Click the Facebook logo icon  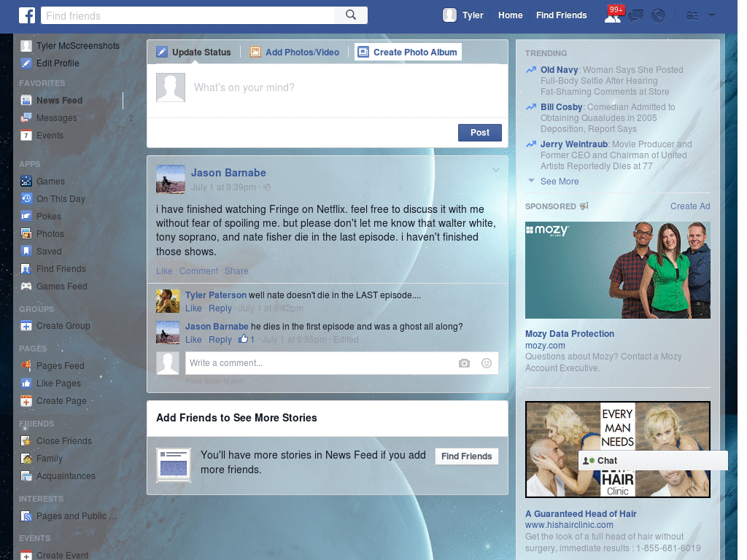pos(27,15)
